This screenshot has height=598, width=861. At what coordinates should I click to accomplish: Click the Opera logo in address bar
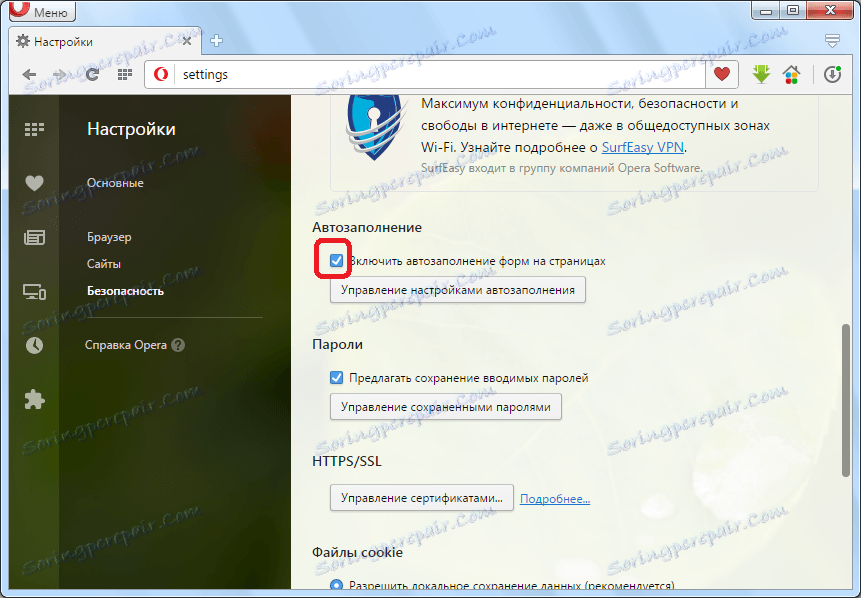161,74
